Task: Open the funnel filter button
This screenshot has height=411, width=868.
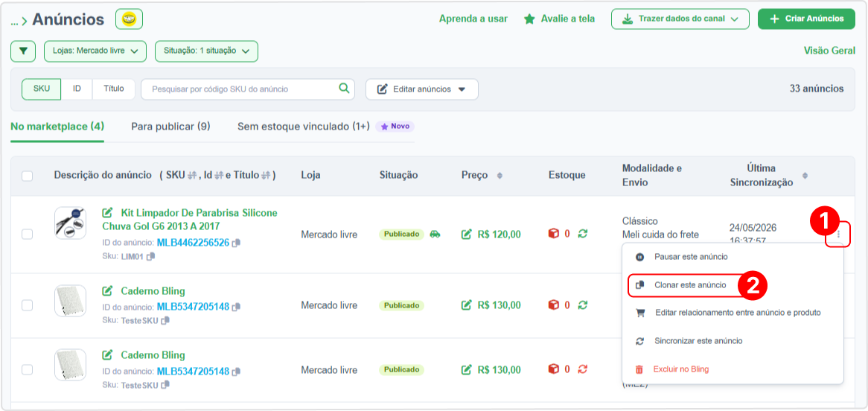Action: coord(23,51)
